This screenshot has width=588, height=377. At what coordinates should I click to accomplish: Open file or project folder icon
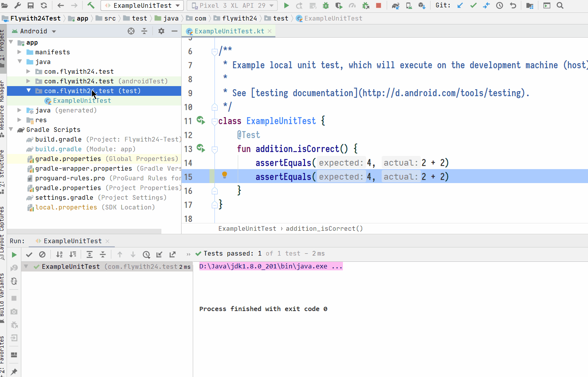tap(5, 5)
